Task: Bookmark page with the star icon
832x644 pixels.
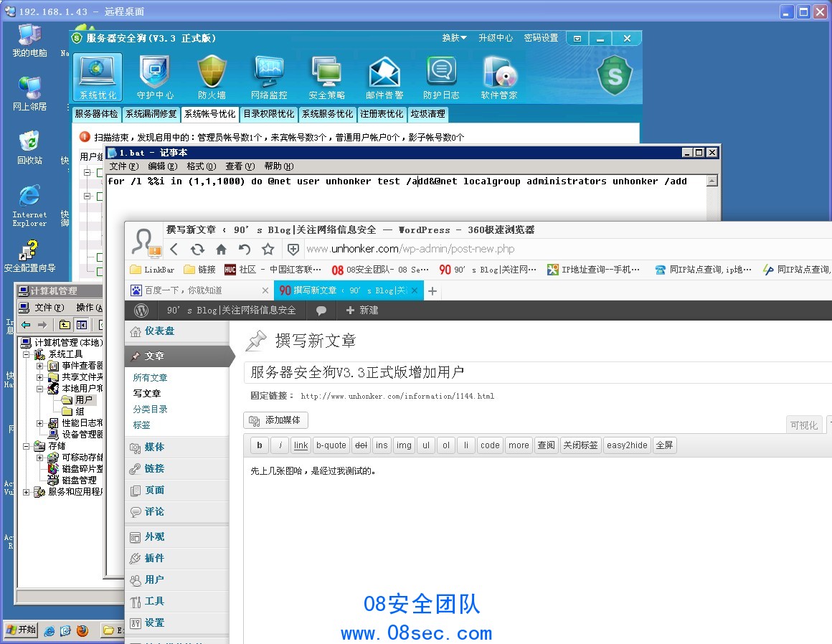Action: 268,249
